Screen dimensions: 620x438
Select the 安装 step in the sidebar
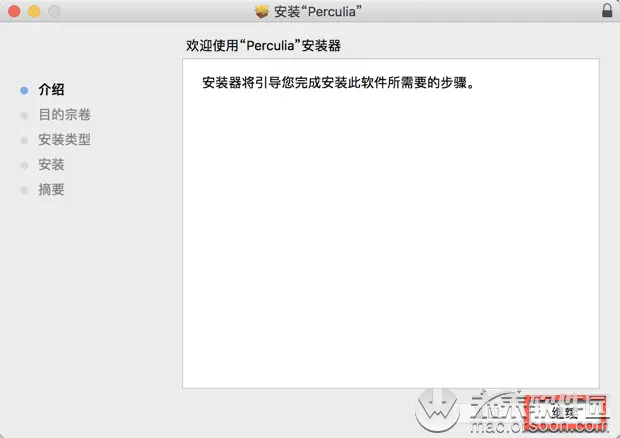pos(51,164)
